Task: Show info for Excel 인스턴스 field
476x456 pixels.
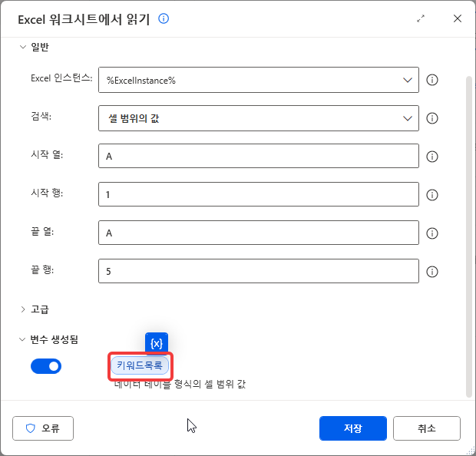Action: point(432,80)
